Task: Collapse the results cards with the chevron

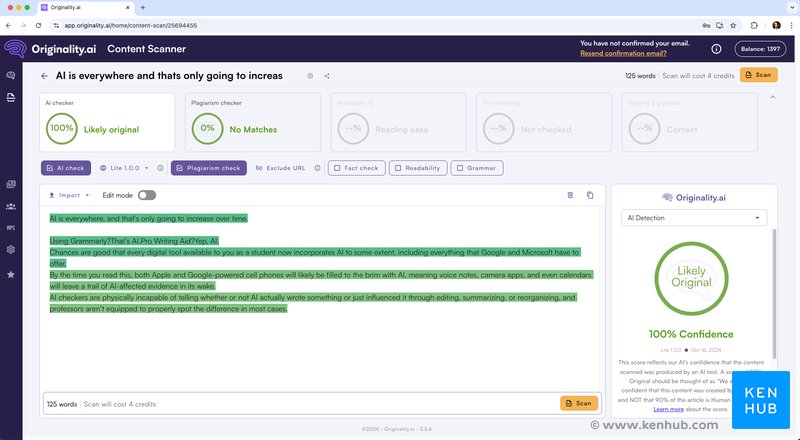Action: [x=772, y=97]
